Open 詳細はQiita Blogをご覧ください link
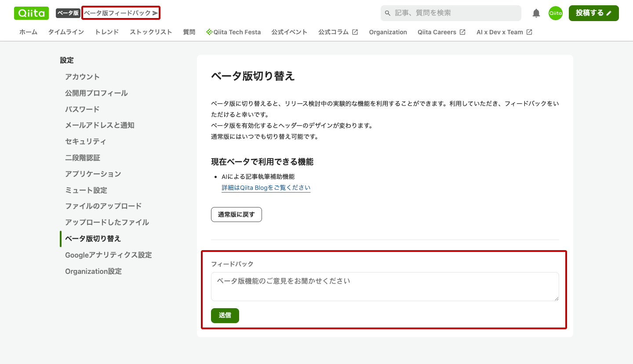 (x=266, y=188)
